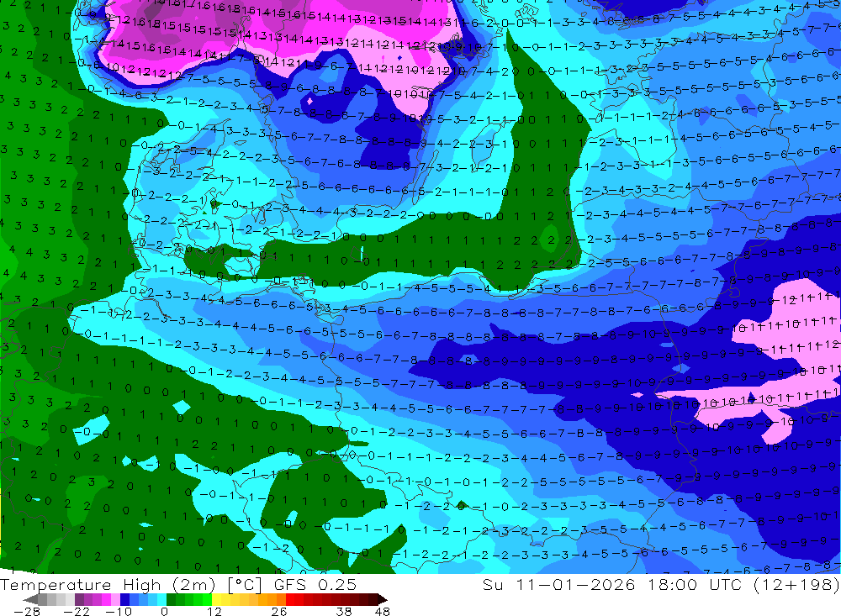This screenshot has height=616, width=841.
Task: Click the bright yellow legend swatch above 12
Action: 217,599
